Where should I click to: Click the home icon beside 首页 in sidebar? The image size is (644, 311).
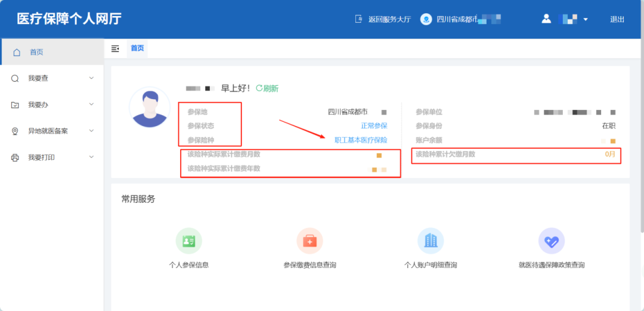click(x=17, y=53)
